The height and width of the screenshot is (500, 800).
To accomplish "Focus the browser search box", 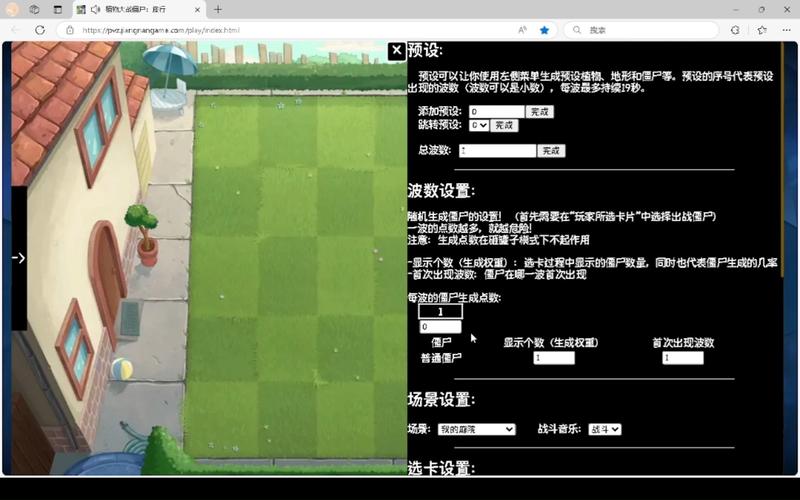I will pyautogui.click(x=643, y=30).
